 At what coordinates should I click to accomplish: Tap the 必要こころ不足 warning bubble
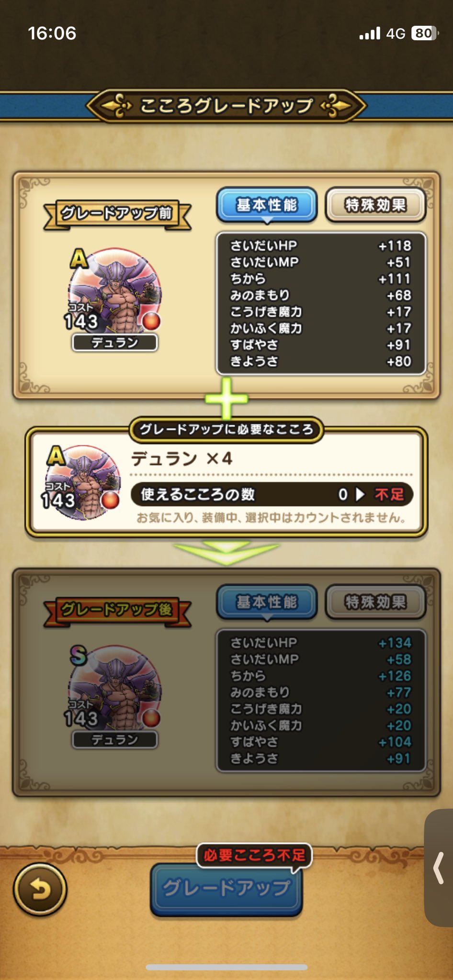tap(254, 855)
